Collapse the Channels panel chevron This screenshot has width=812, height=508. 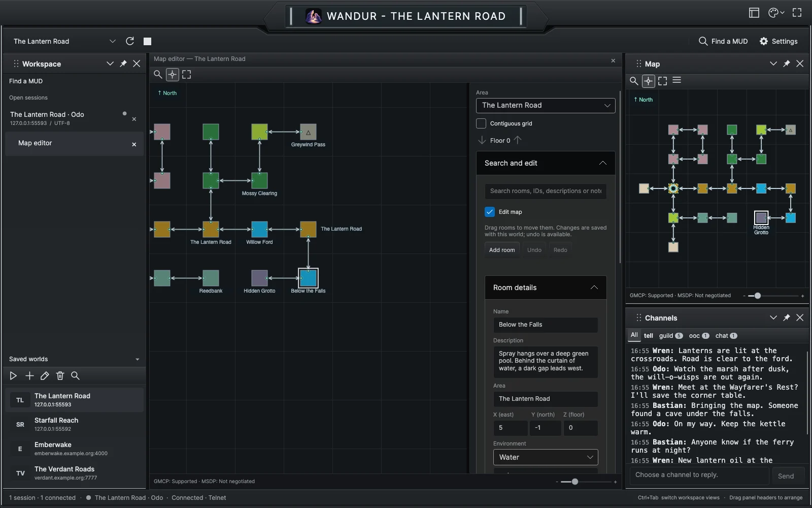773,317
